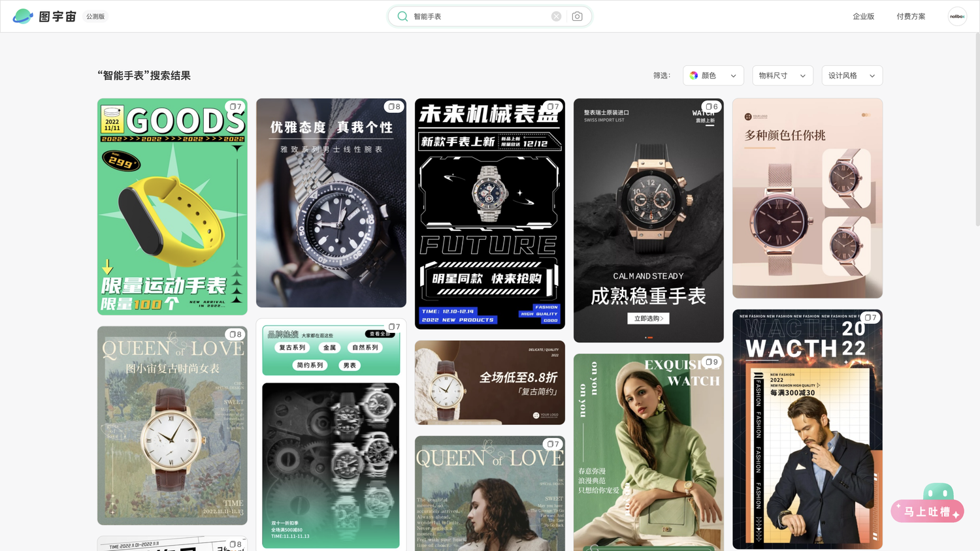980x551 pixels.
Task: Click the “智能手表”搜索结果 heading
Action: coord(144,76)
